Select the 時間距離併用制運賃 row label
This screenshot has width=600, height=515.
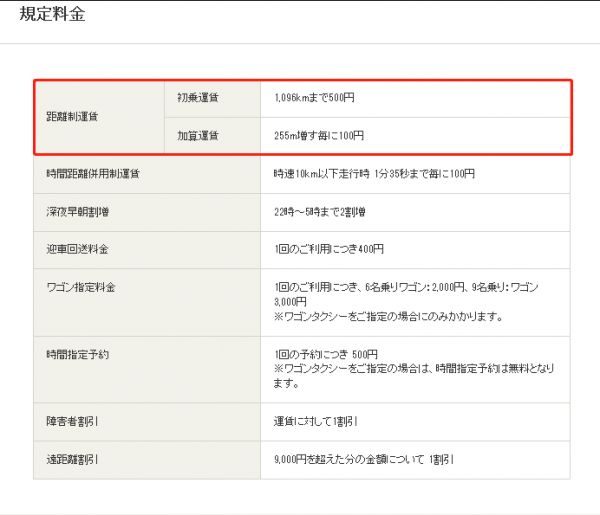click(x=93, y=173)
